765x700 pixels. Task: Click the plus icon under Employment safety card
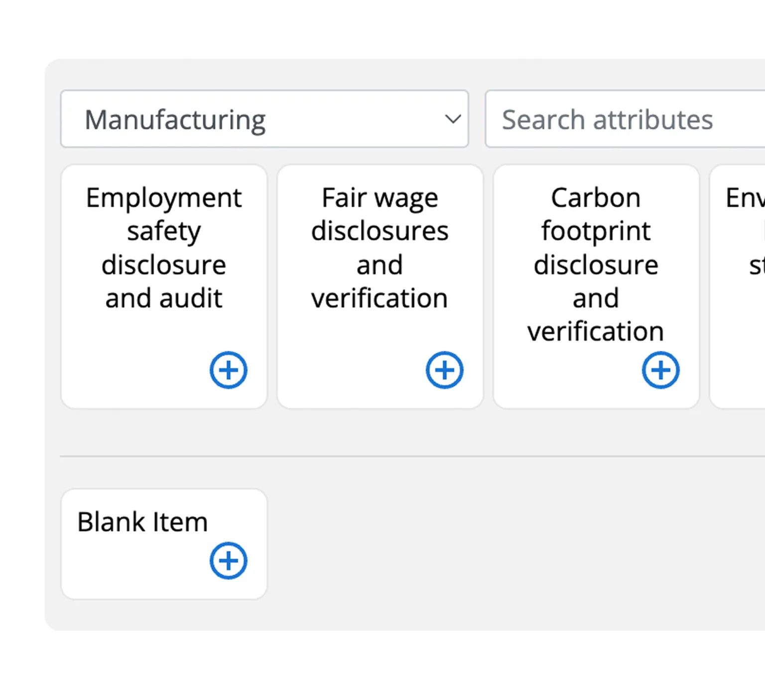pyautogui.click(x=229, y=369)
